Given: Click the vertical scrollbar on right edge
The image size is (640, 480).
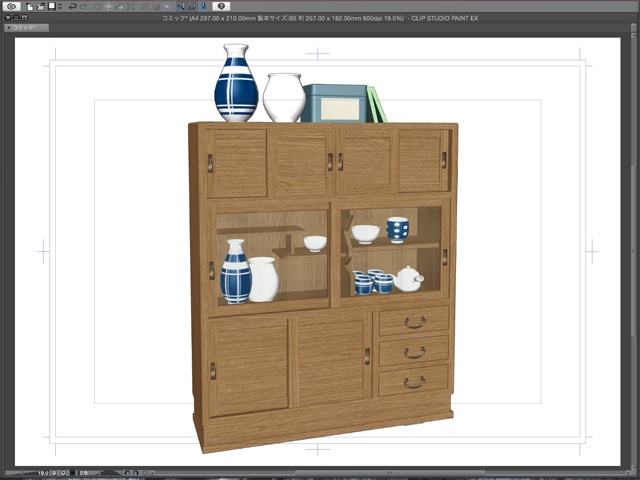Looking at the screenshot, I should (x=634, y=251).
